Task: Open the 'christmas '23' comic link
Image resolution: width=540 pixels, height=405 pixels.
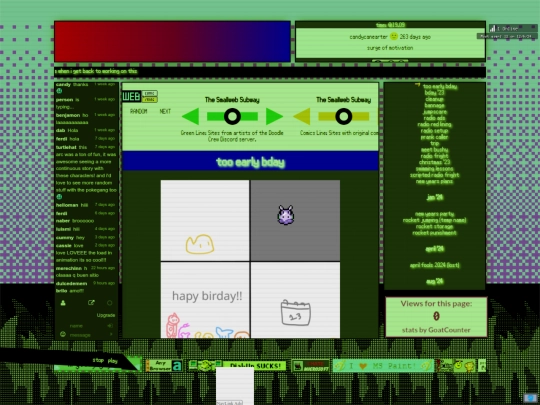Action: click(x=434, y=162)
